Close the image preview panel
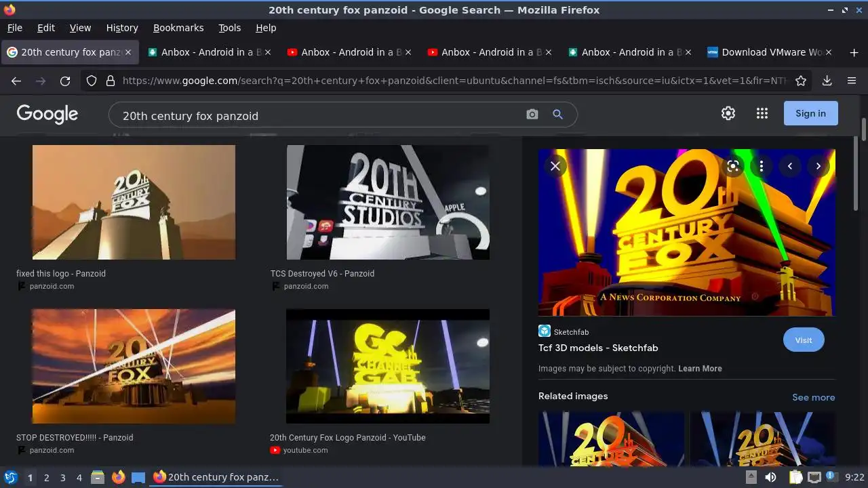The image size is (868, 488). pyautogui.click(x=555, y=166)
